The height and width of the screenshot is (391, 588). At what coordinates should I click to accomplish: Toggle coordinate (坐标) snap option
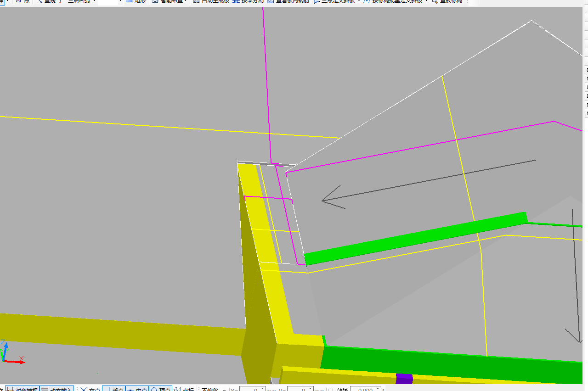point(184,389)
